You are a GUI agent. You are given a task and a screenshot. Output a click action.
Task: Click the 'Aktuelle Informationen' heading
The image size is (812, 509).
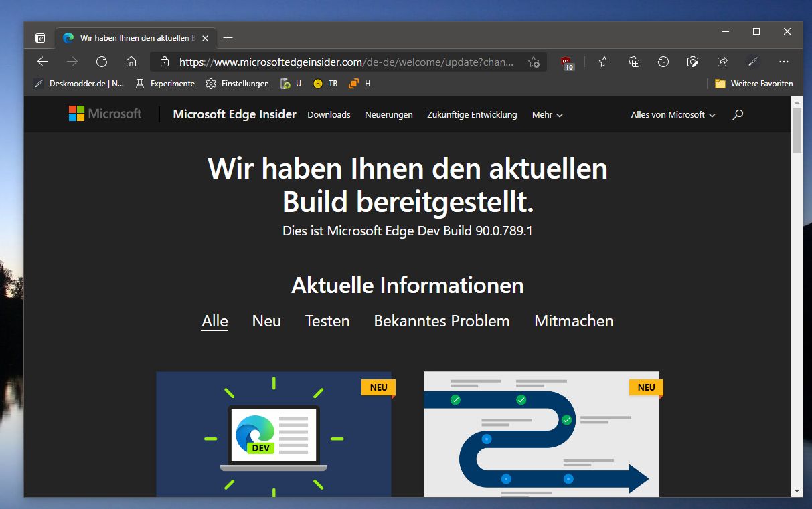[x=407, y=286]
